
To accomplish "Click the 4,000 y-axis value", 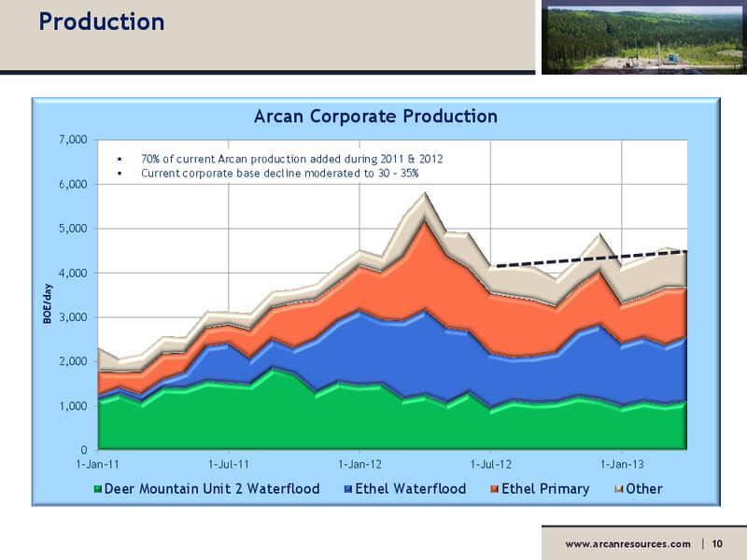I will [74, 273].
